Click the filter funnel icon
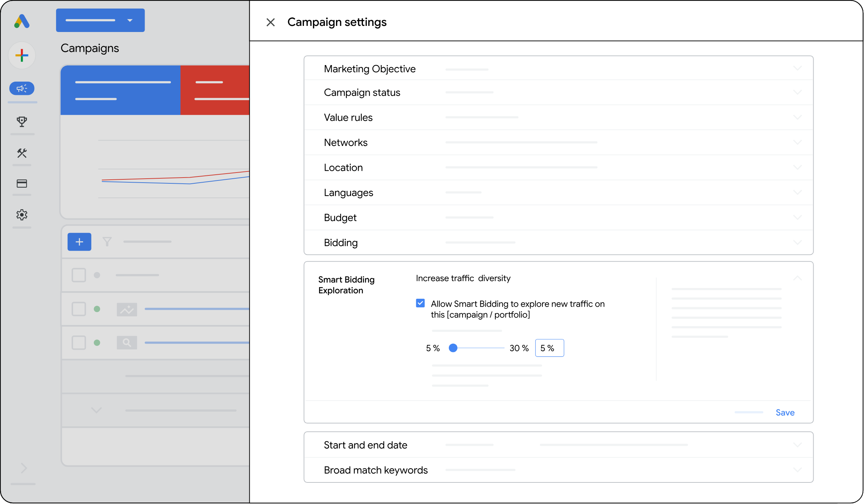This screenshot has height=504, width=864. tap(107, 242)
